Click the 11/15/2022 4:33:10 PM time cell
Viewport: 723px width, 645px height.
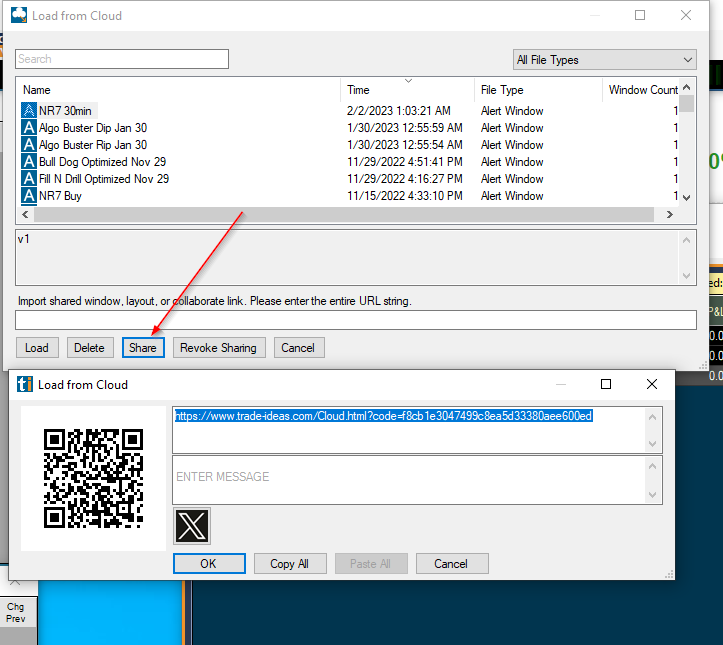[405, 196]
